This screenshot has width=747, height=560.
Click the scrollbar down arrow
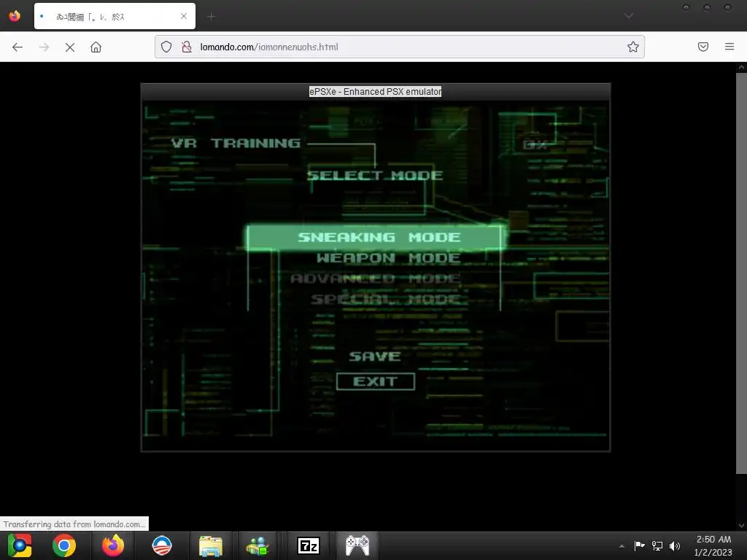(x=741, y=525)
